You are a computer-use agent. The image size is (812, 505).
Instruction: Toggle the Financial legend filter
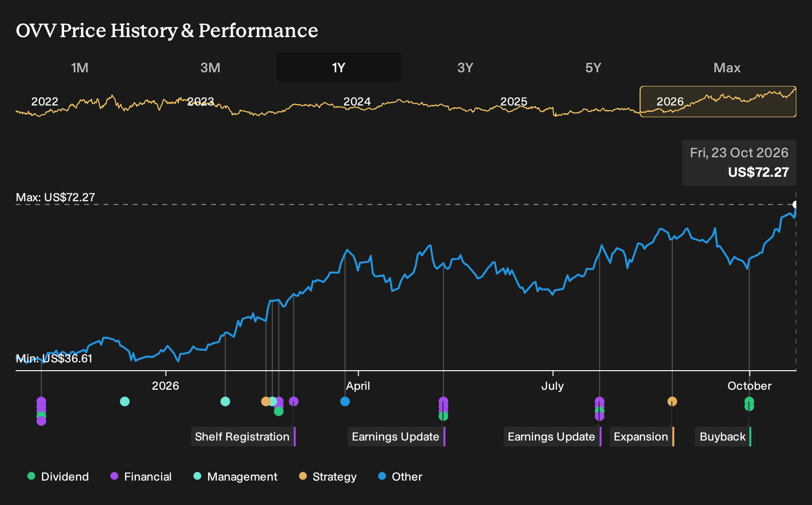click(x=141, y=477)
